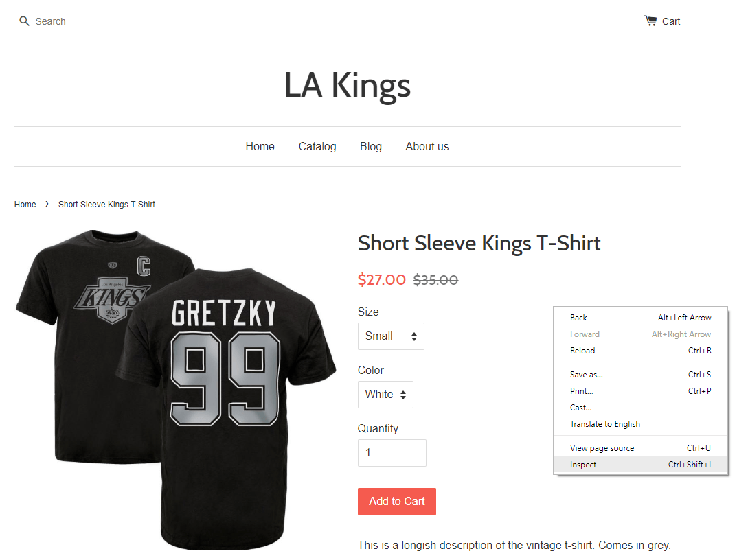Click Reload in the context menu
737x560 pixels.
pyautogui.click(x=582, y=350)
